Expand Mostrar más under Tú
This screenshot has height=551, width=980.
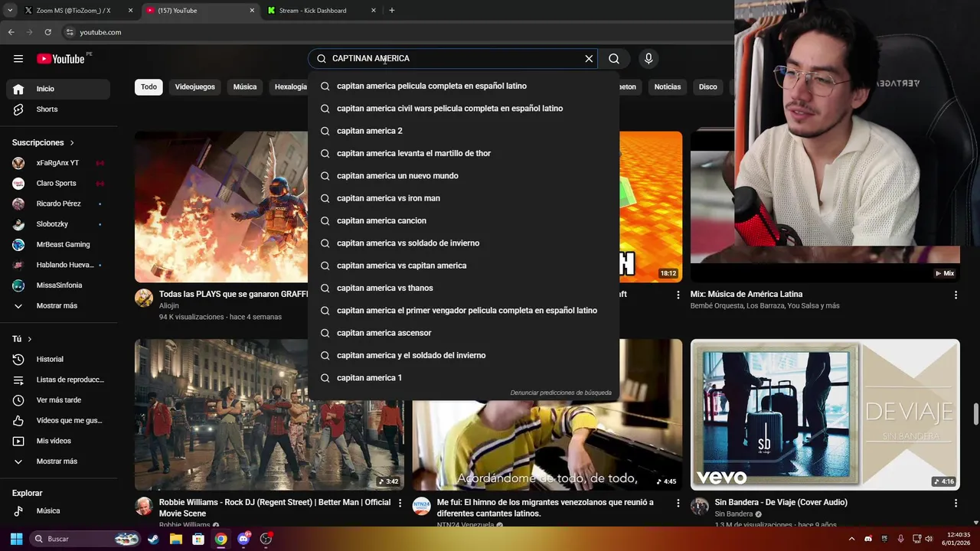(x=58, y=461)
